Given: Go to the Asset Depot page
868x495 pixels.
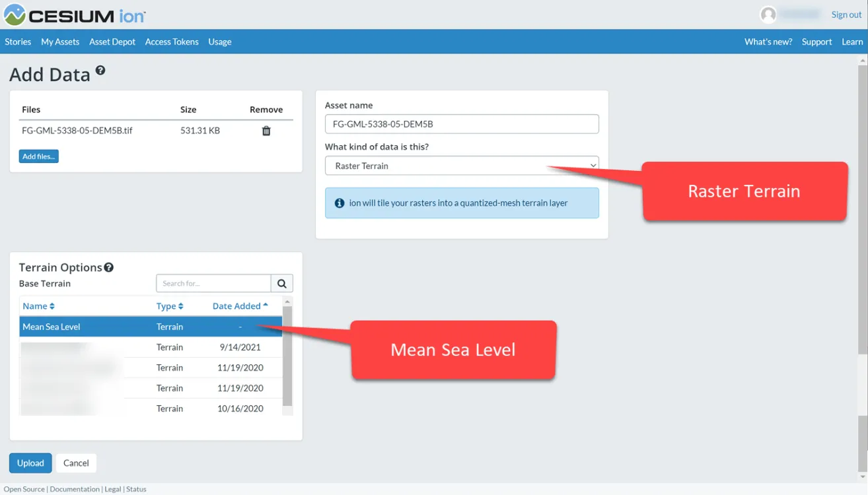Looking at the screenshot, I should point(112,42).
